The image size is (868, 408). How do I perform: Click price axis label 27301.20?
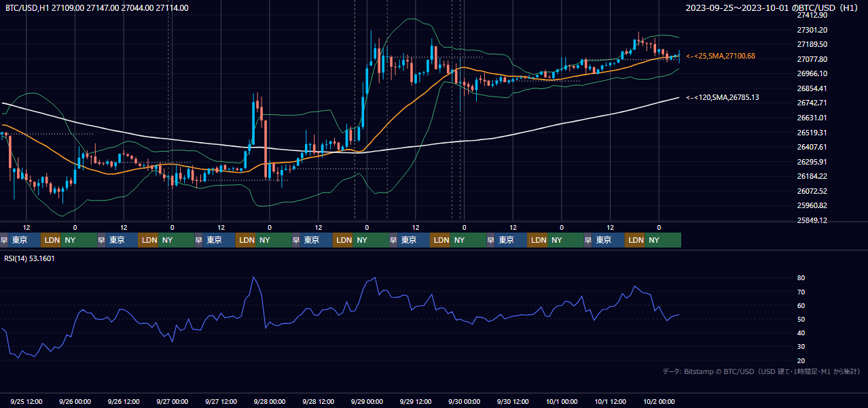tap(812, 30)
